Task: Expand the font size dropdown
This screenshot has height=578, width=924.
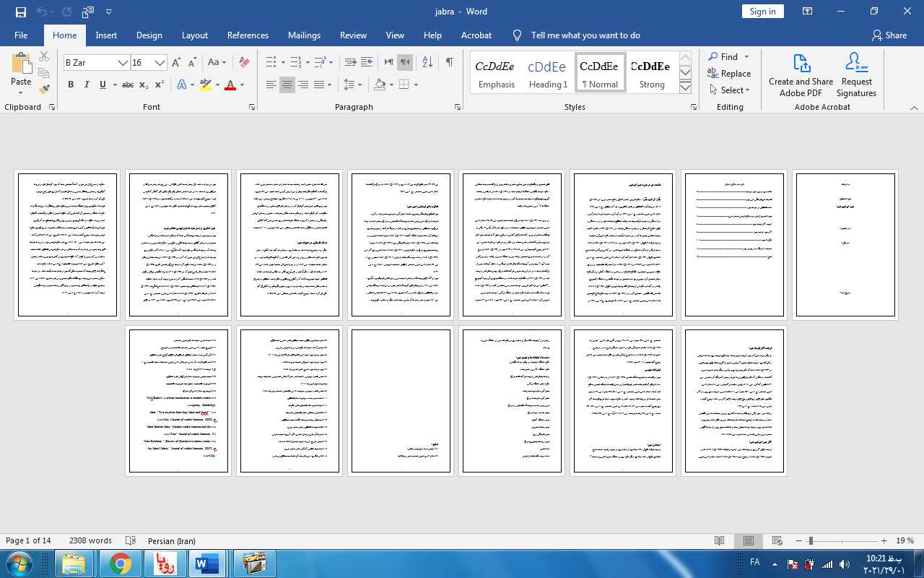Action: pyautogui.click(x=160, y=63)
